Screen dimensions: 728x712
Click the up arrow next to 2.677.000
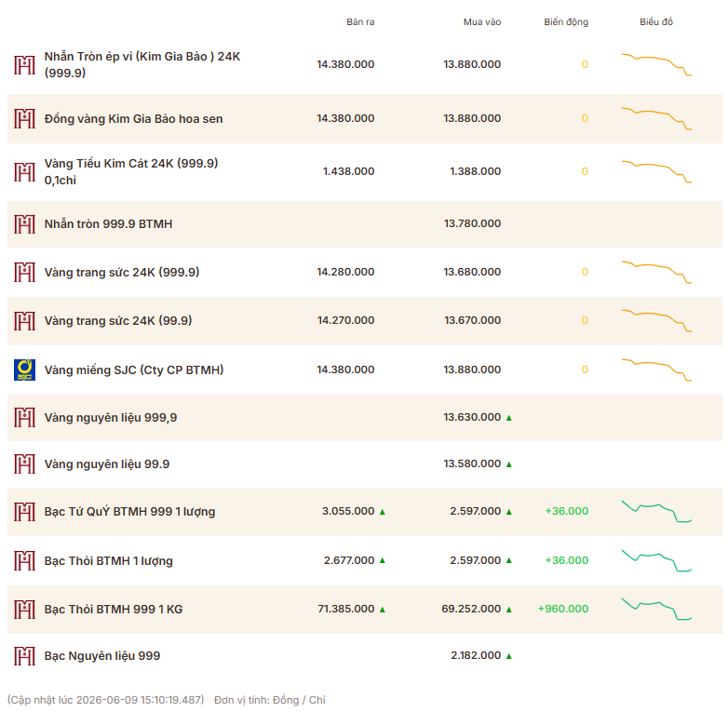point(383,560)
